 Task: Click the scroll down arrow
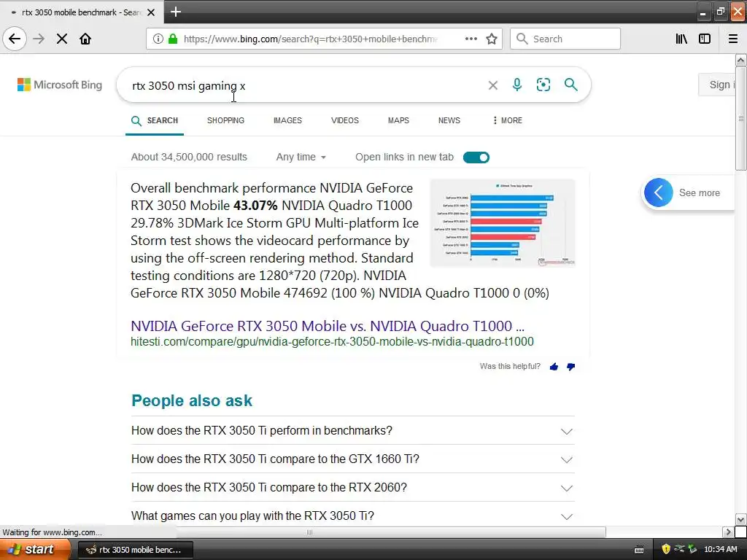point(740,519)
